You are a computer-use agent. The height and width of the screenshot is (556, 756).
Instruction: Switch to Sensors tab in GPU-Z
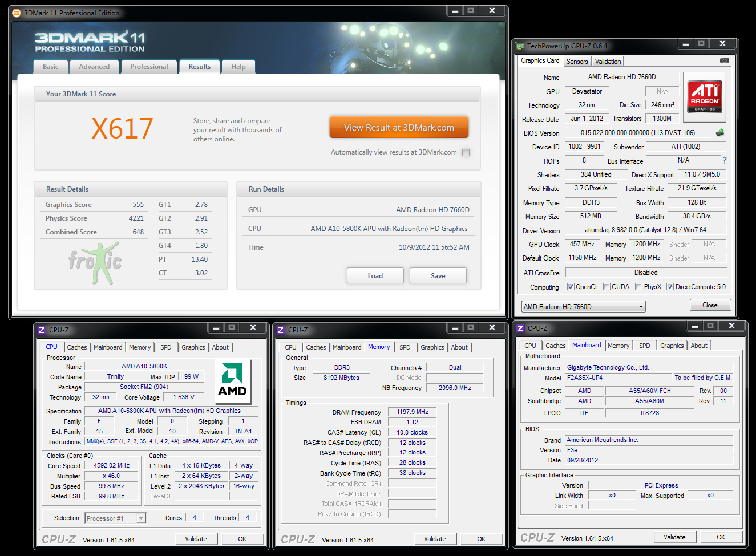577,62
